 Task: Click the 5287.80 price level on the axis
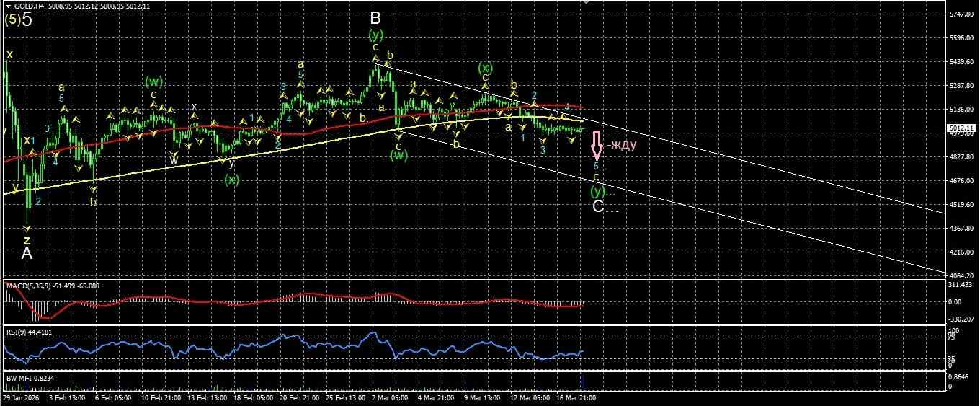pos(963,86)
